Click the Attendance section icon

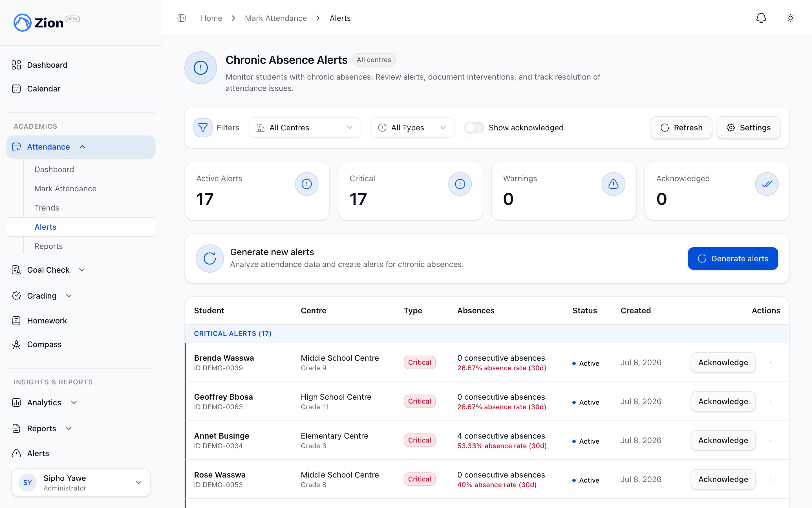tap(16, 147)
